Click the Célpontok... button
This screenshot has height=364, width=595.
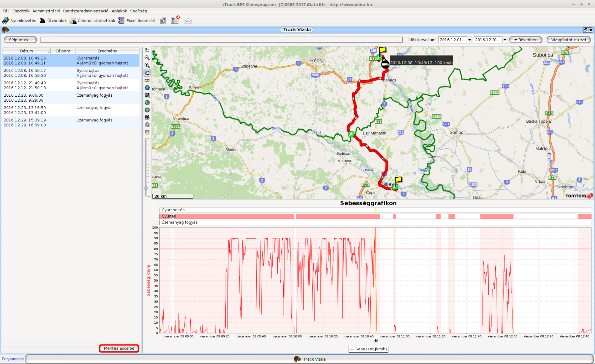(20, 40)
